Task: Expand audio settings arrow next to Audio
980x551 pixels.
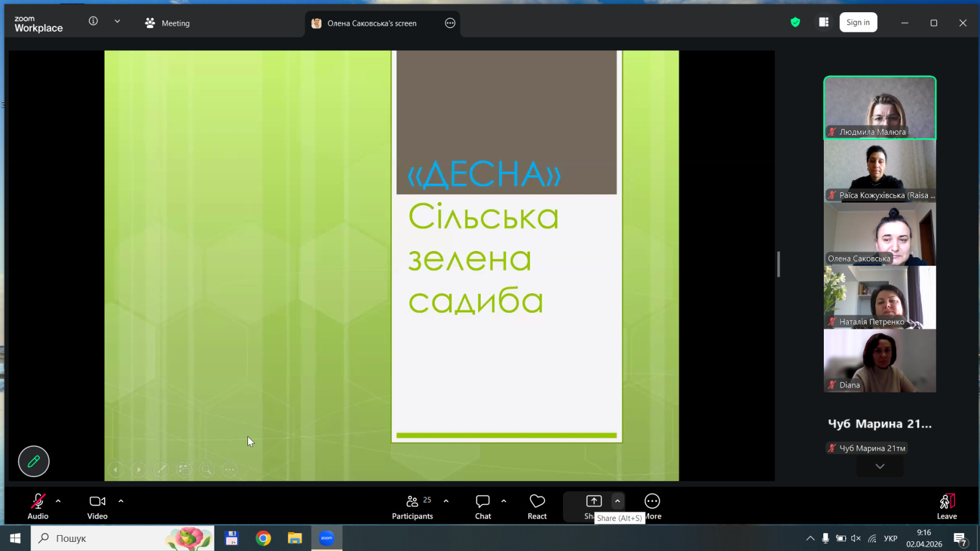Action: (58, 501)
